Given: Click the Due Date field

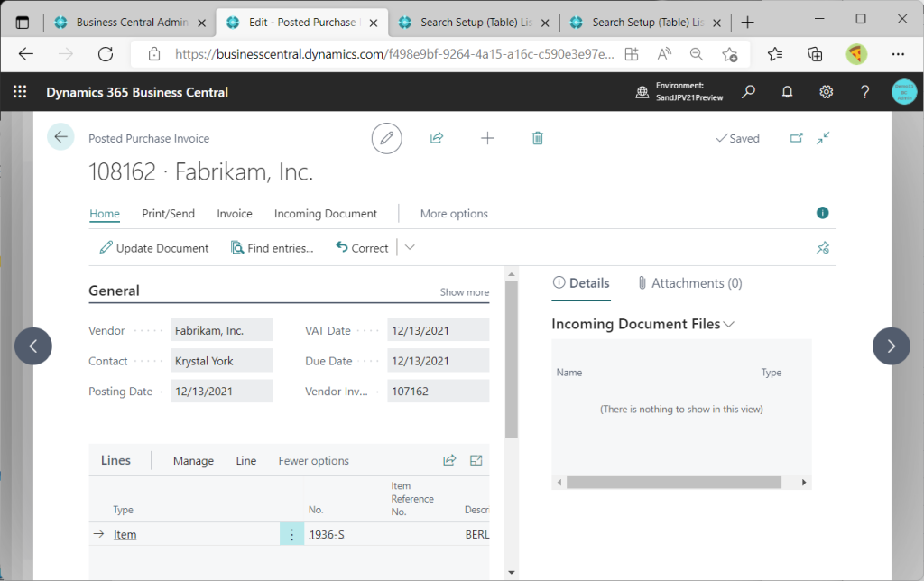Looking at the screenshot, I should pos(438,361).
